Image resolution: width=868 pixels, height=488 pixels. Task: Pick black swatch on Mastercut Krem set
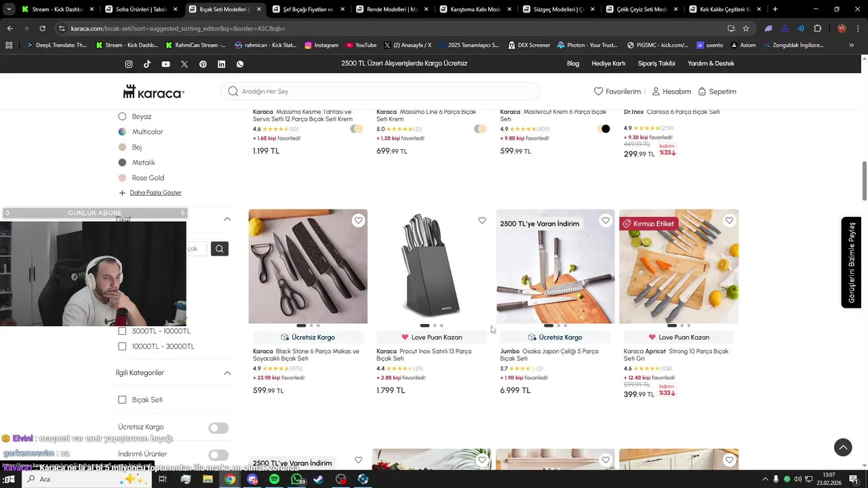pos(606,129)
